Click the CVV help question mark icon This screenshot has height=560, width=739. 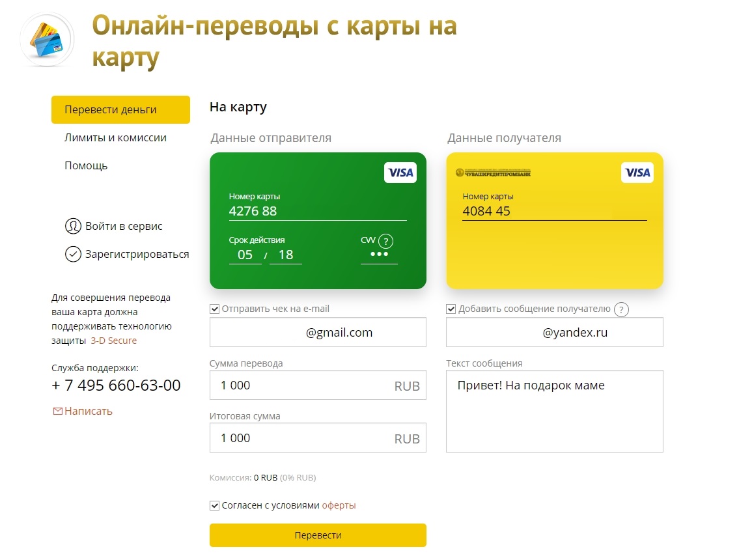[385, 241]
